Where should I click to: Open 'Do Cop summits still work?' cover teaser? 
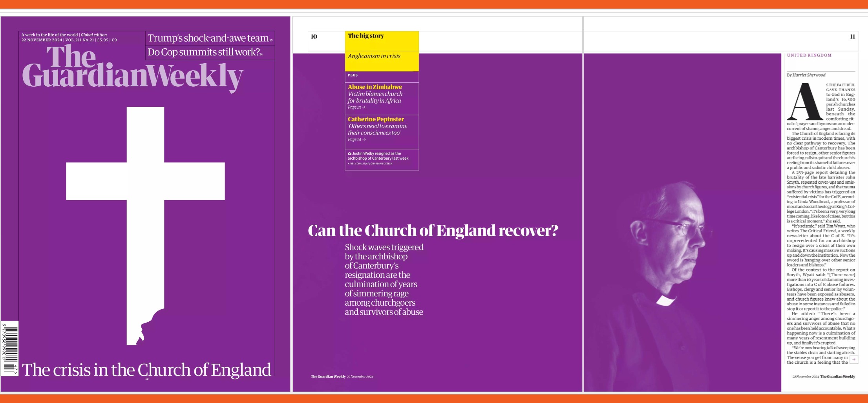[x=205, y=52]
